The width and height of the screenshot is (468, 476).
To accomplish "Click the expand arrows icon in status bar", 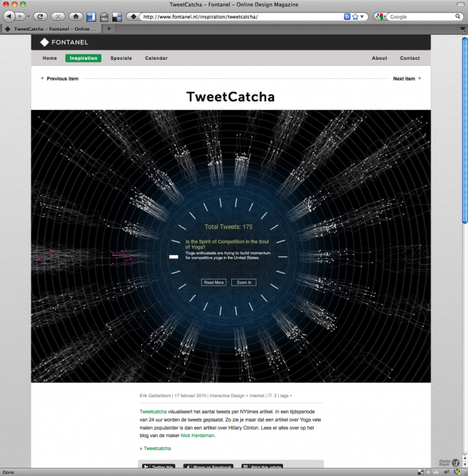I will tap(429, 472).
